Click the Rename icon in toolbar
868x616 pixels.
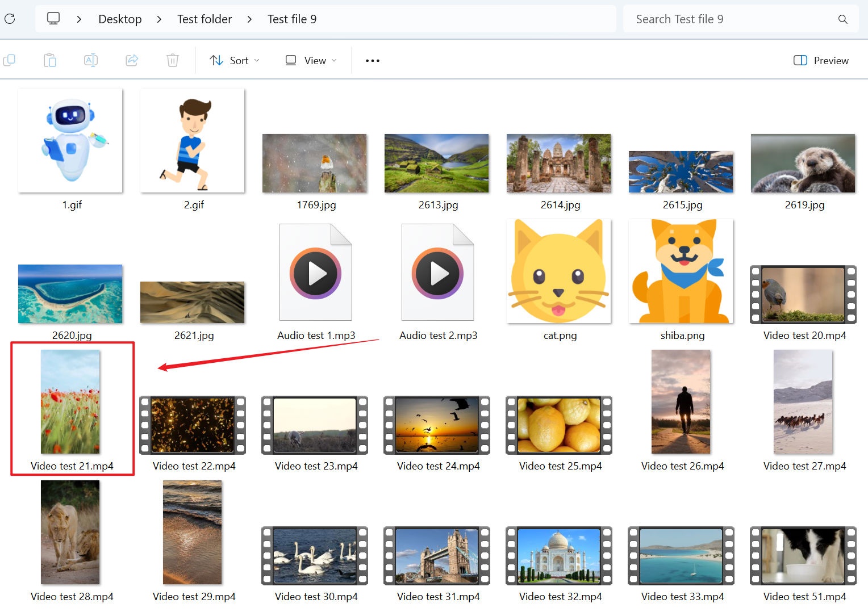click(x=91, y=60)
